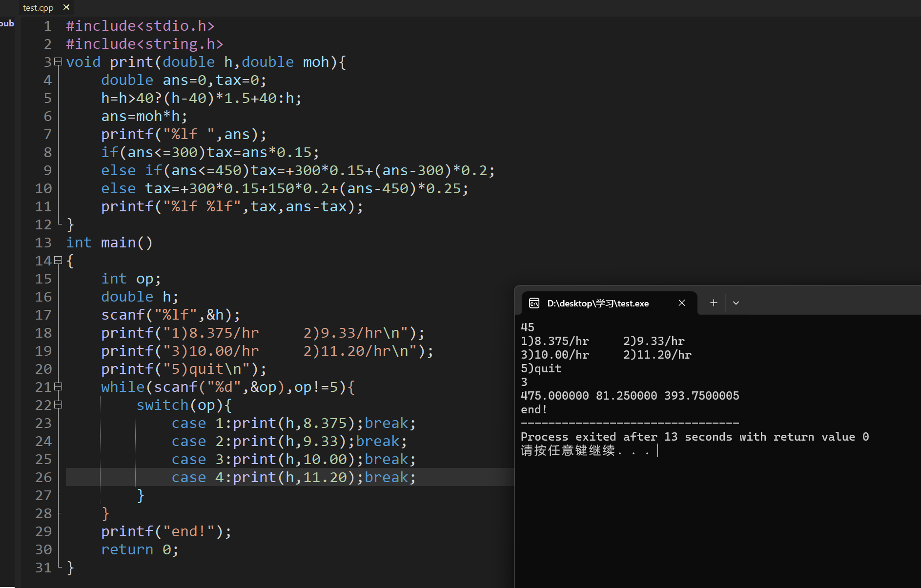Click 'printf("5)quit\n");' code line

click(x=184, y=369)
